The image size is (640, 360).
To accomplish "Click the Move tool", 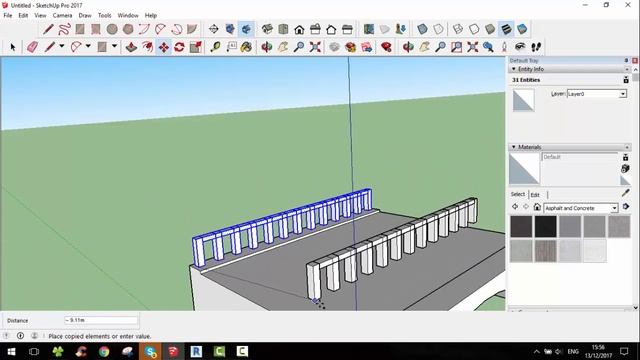I will pyautogui.click(x=164, y=47).
